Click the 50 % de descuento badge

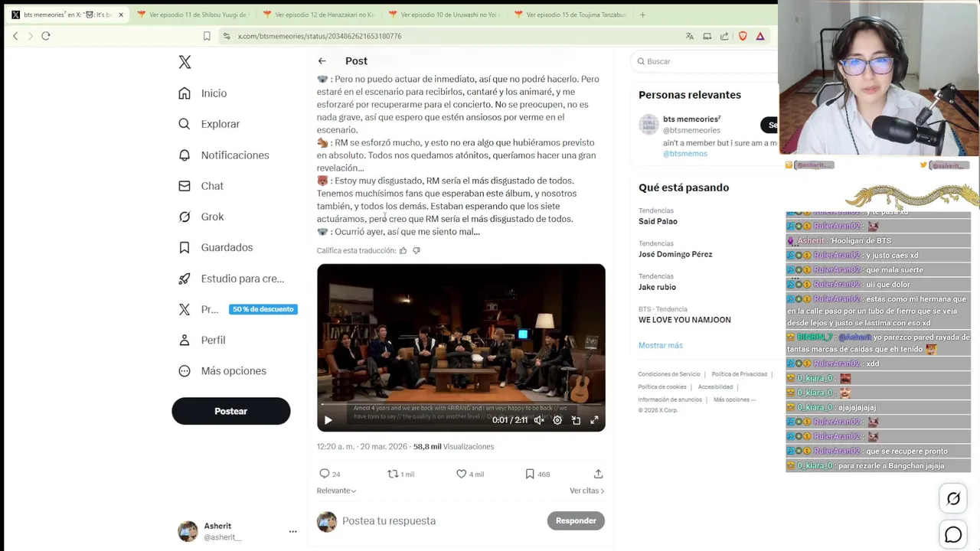(x=263, y=309)
